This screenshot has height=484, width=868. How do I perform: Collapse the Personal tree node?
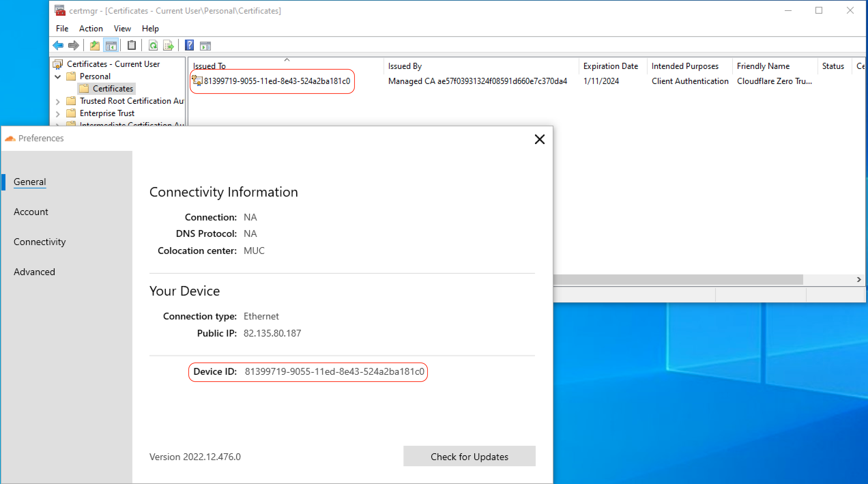tap(58, 76)
